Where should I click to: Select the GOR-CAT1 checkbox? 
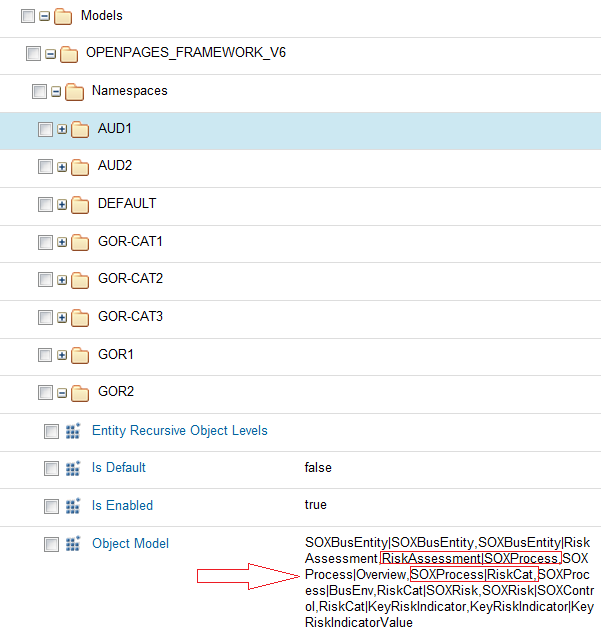point(45,242)
